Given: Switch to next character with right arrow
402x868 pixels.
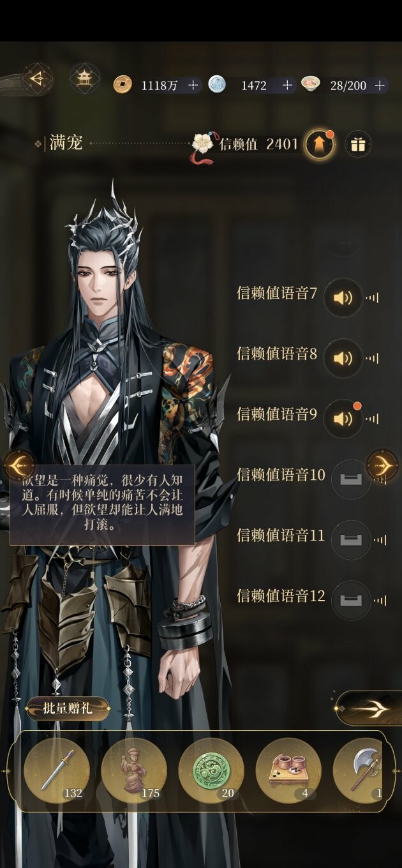Looking at the screenshot, I should click(x=383, y=465).
